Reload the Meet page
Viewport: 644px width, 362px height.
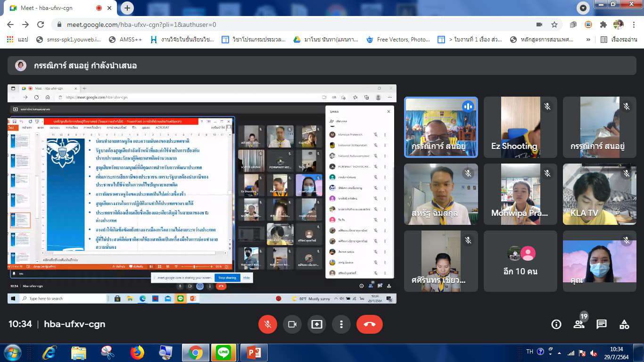click(x=41, y=25)
